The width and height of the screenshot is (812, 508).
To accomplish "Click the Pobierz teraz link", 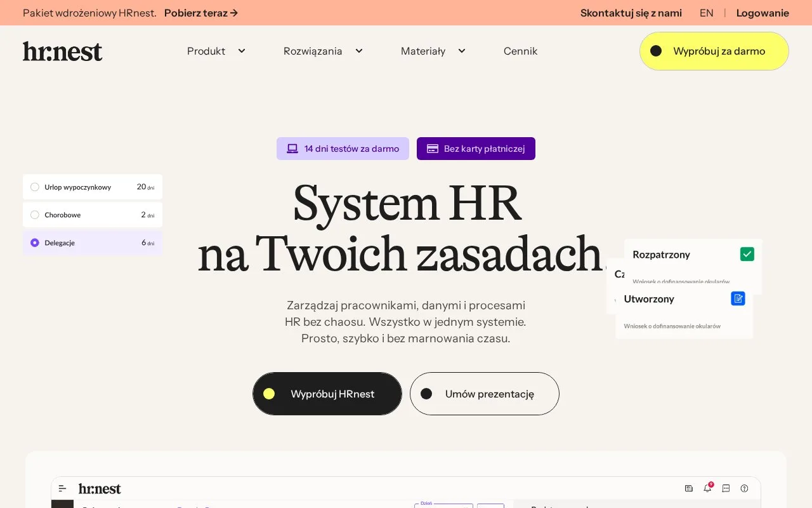I will [201, 13].
